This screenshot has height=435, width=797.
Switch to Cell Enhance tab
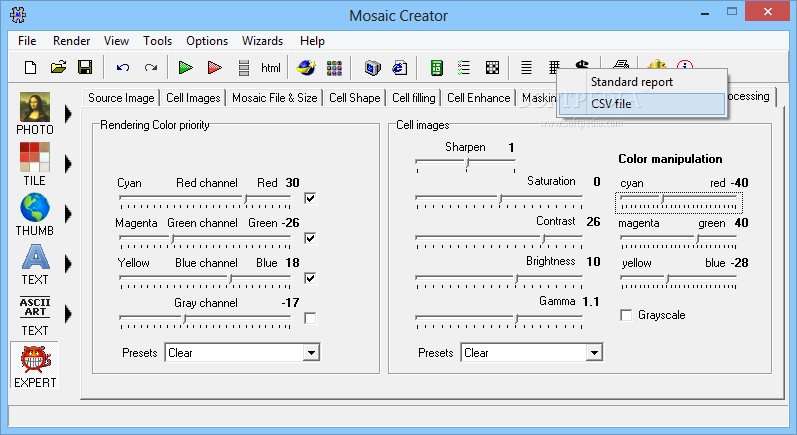pyautogui.click(x=478, y=98)
